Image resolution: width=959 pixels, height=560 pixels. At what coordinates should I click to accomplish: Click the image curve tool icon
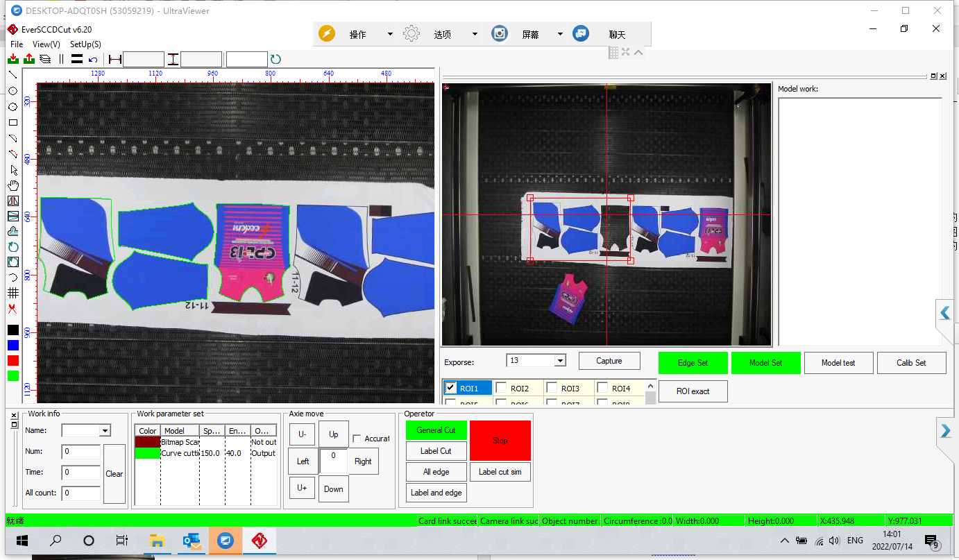click(12, 216)
